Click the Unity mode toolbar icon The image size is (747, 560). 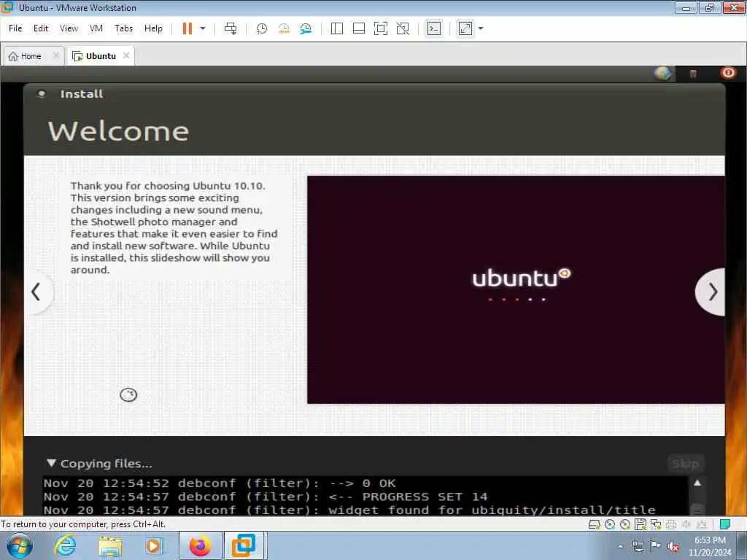[403, 28]
